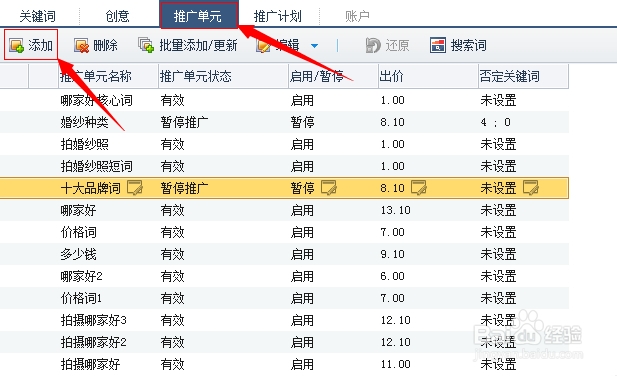Click 暂停推广 status in 婚纱种类 row

coord(185,122)
